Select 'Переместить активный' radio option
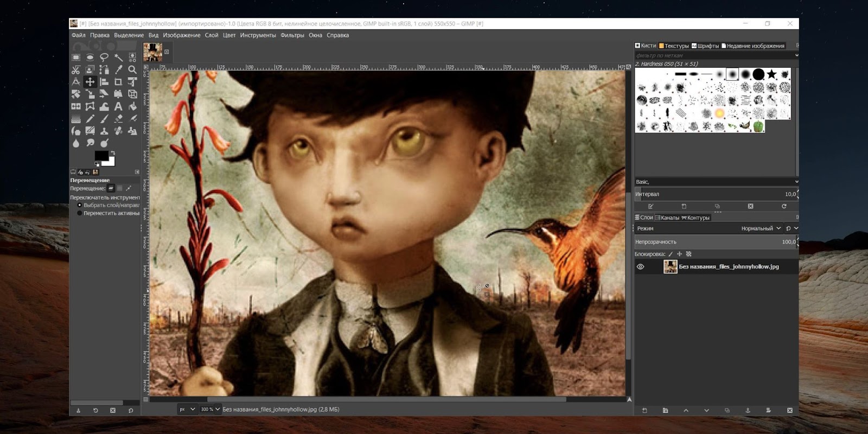 coord(80,213)
